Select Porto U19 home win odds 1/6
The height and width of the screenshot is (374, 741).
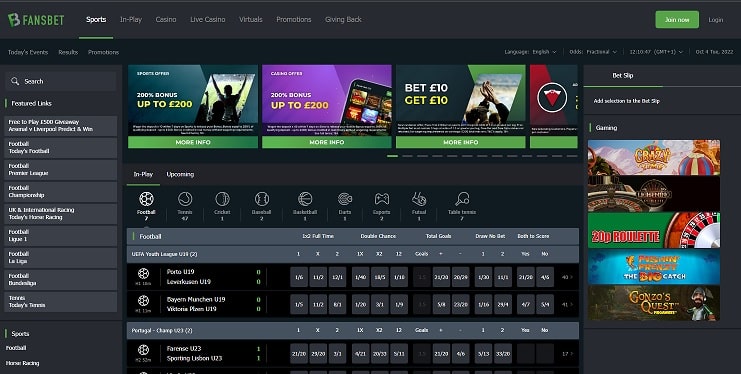click(x=299, y=277)
